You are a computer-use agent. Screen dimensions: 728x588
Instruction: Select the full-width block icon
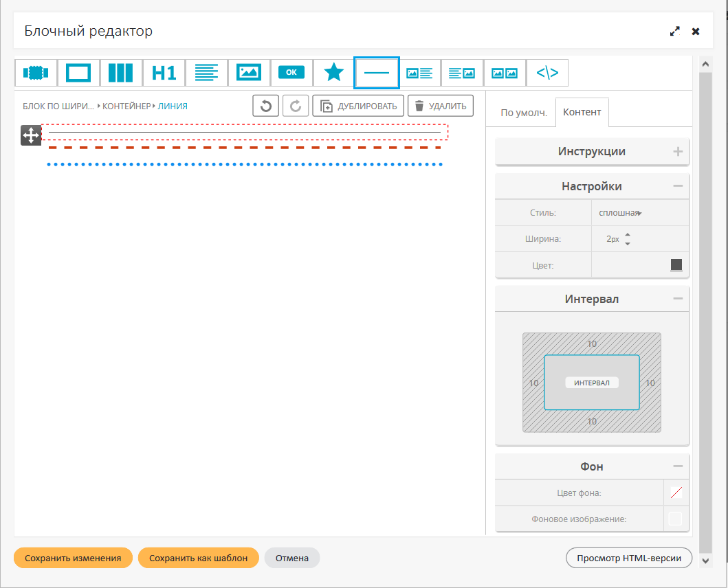36,72
